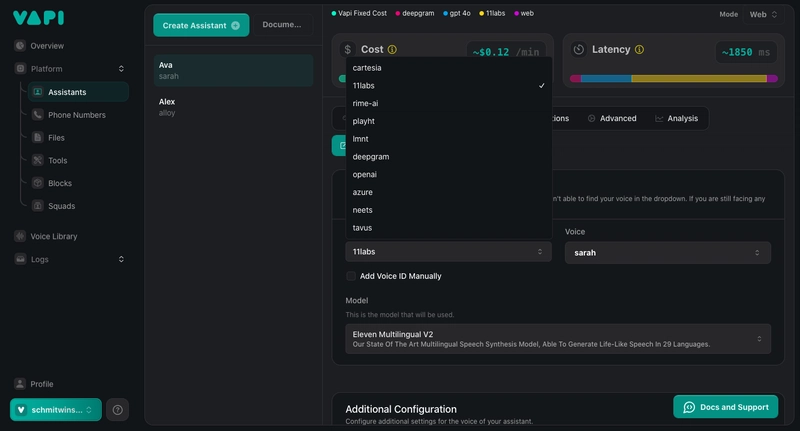Click the Latency info icon
This screenshot has height=431, width=800.
pyautogui.click(x=639, y=49)
